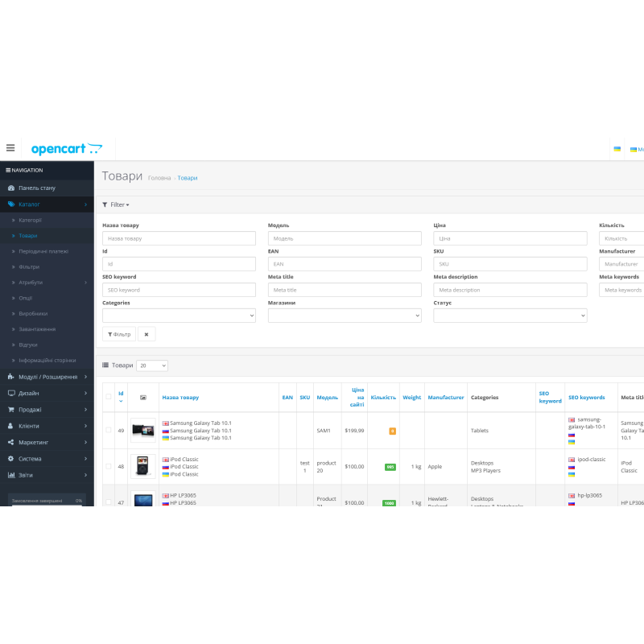Click the Головна breadcrumb link
644x644 pixels.
tap(159, 178)
